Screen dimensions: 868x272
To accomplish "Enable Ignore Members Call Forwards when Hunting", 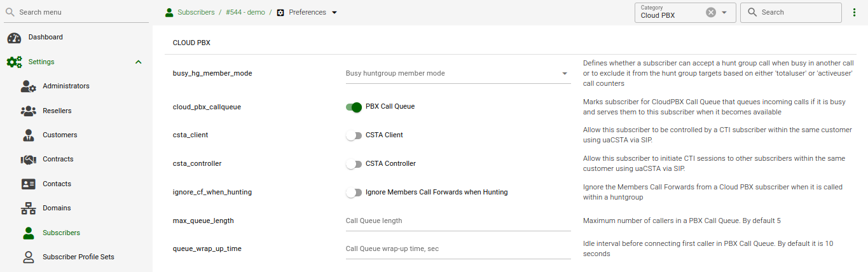I will point(354,192).
